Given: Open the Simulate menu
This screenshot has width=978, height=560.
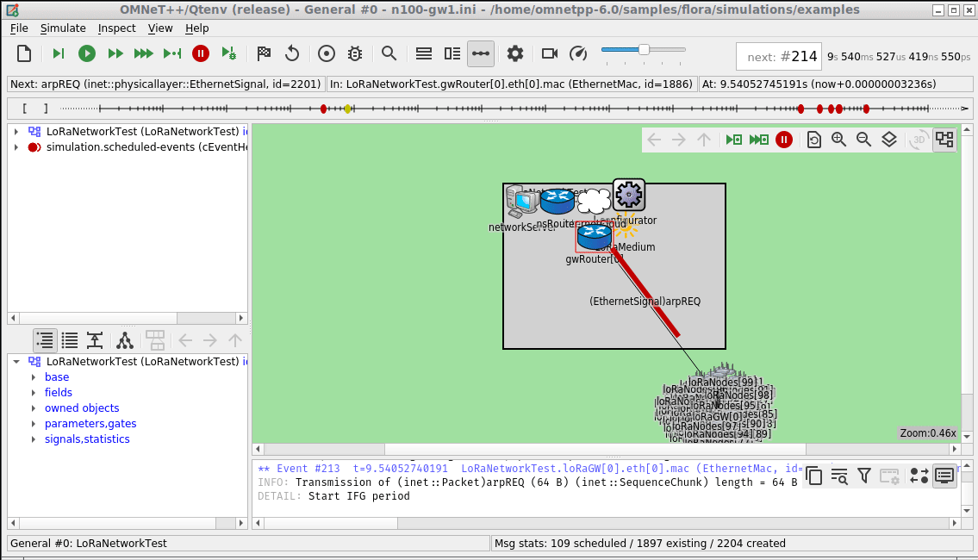Looking at the screenshot, I should [63, 28].
